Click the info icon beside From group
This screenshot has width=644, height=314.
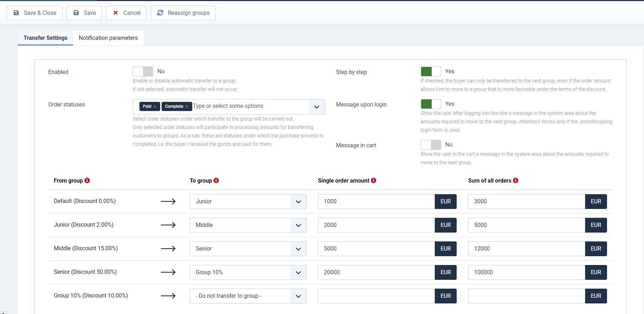(87, 180)
